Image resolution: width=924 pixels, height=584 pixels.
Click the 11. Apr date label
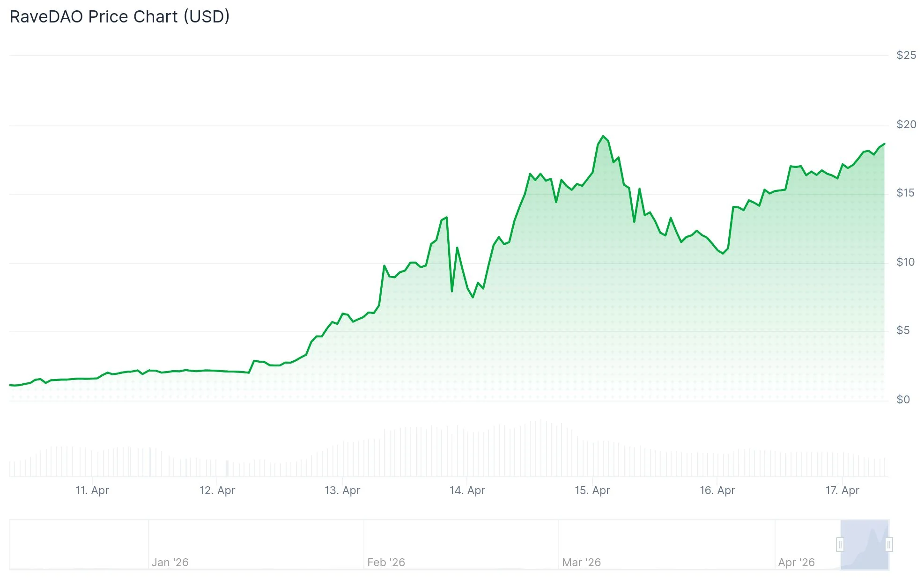pos(92,490)
